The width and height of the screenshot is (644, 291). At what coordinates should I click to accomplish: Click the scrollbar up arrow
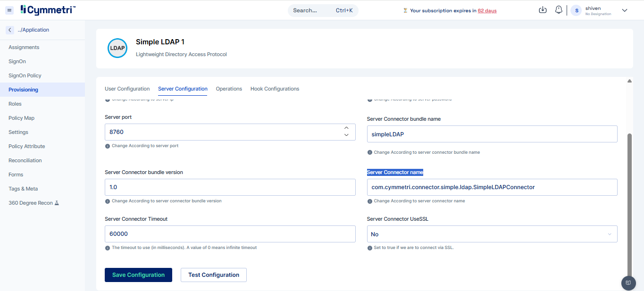629,81
